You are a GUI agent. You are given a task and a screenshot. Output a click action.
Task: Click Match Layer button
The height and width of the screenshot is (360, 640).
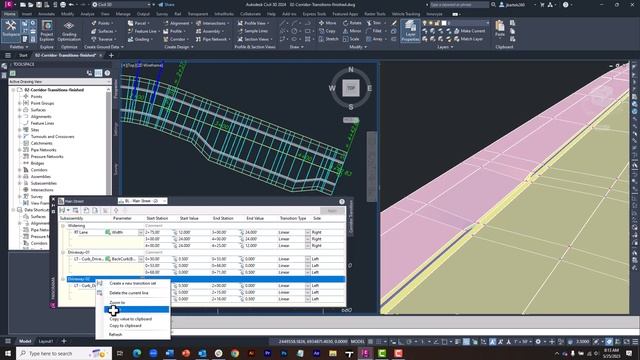[468, 39]
